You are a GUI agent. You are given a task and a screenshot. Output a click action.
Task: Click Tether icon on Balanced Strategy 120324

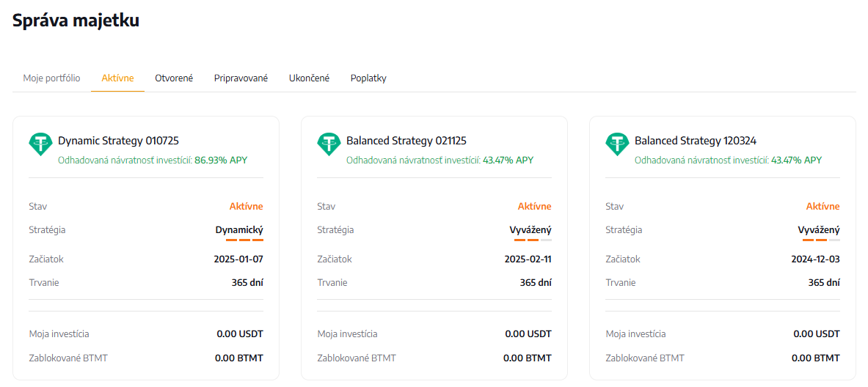(617, 144)
